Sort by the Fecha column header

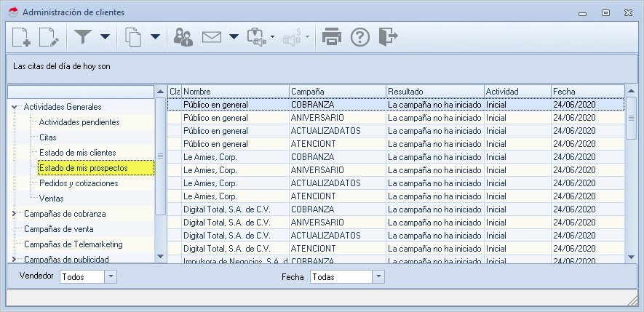click(587, 92)
